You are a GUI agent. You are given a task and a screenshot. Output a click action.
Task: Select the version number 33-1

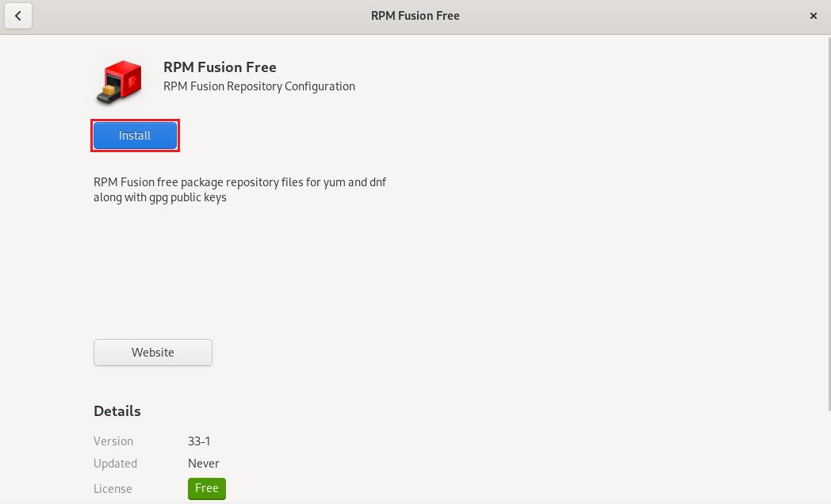(199, 441)
